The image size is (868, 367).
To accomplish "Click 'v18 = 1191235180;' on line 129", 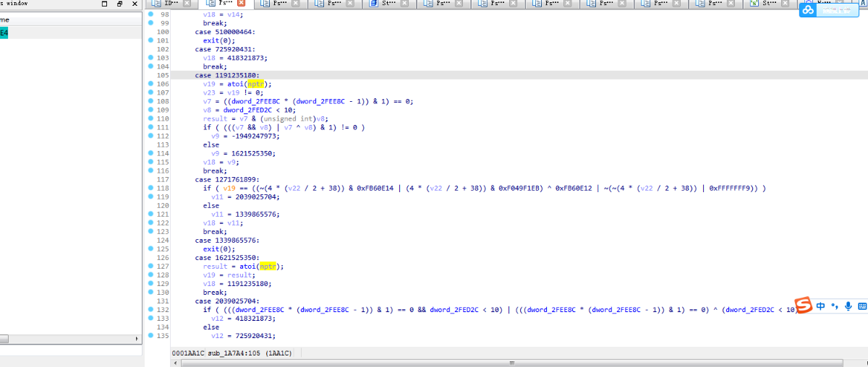I will point(237,283).
